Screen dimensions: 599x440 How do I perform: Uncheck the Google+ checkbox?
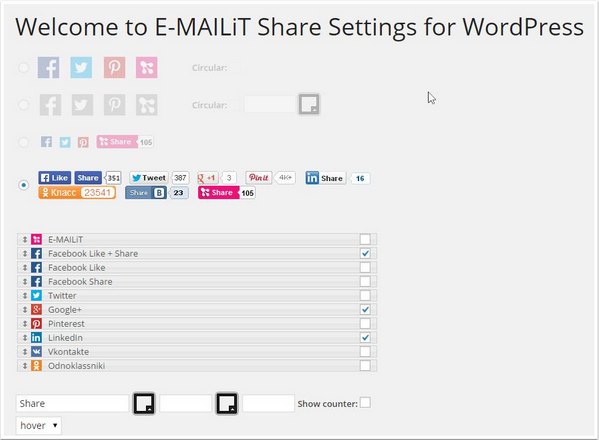click(x=365, y=309)
